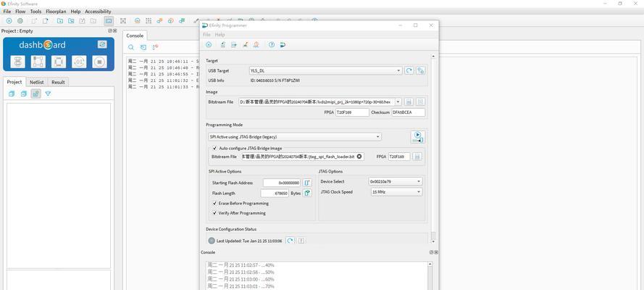The height and width of the screenshot is (290, 644).
Task: Click the first icon in the Programmer toolbar
Action: coord(209,45)
